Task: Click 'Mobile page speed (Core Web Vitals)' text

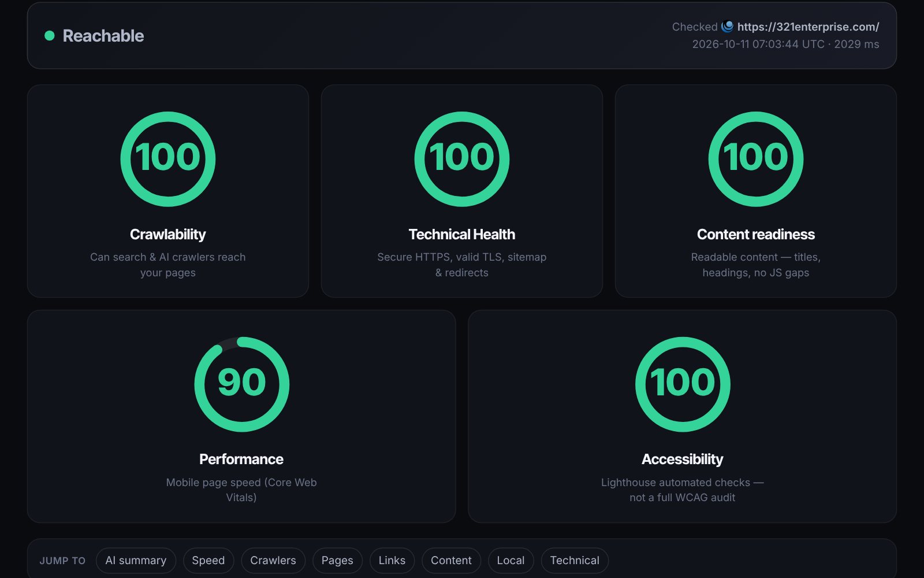Action: coord(241,490)
